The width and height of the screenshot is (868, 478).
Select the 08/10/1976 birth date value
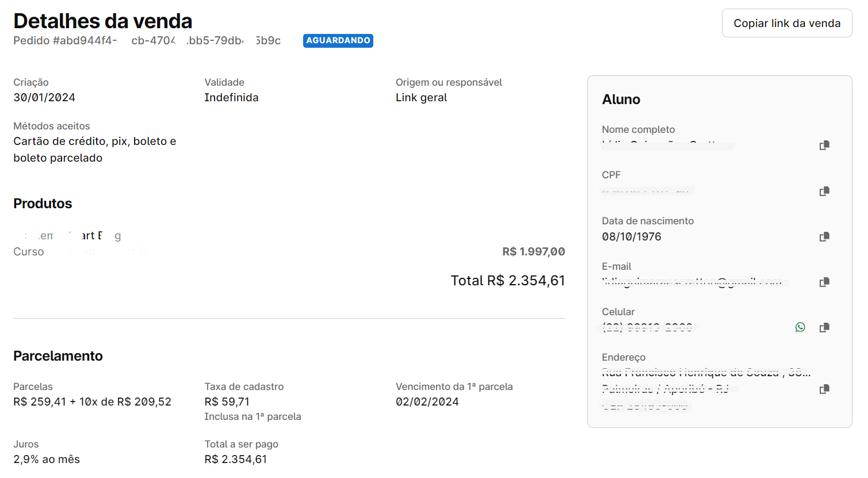[632, 237]
